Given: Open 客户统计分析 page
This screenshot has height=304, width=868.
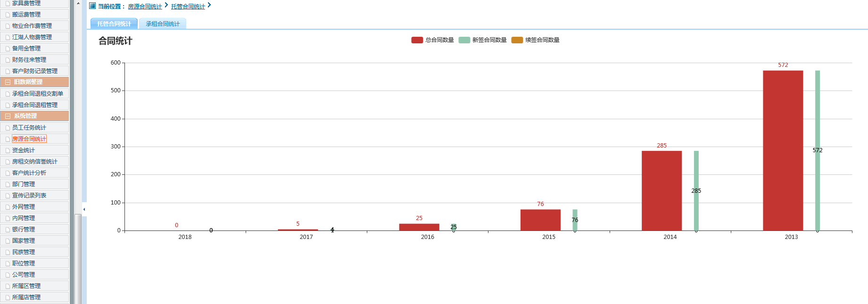Looking at the screenshot, I should click(34, 173).
